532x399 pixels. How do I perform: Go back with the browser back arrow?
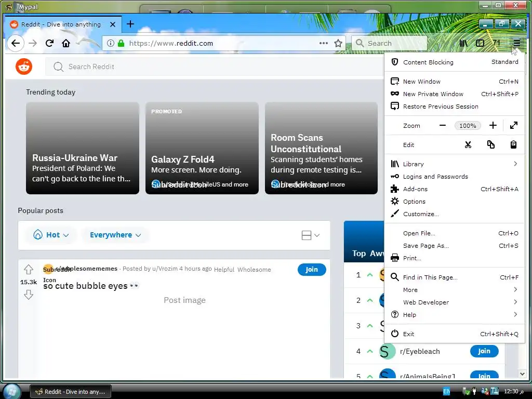click(x=15, y=43)
